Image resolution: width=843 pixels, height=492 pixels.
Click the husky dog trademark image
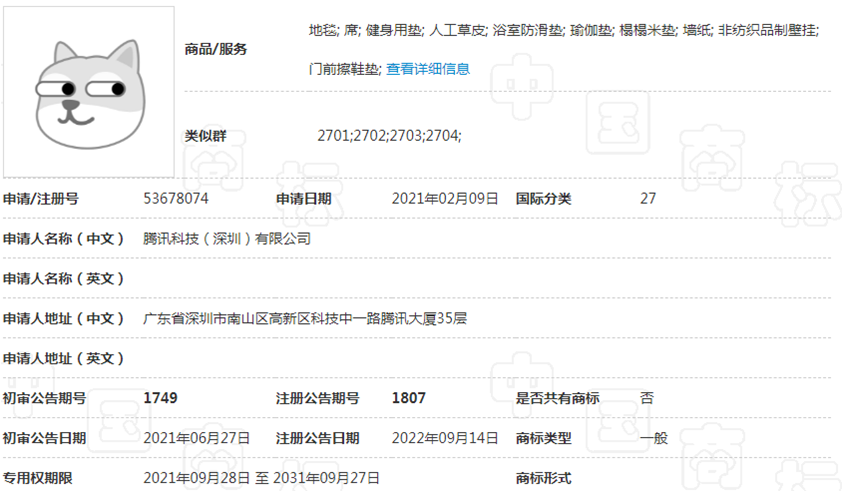point(88,92)
